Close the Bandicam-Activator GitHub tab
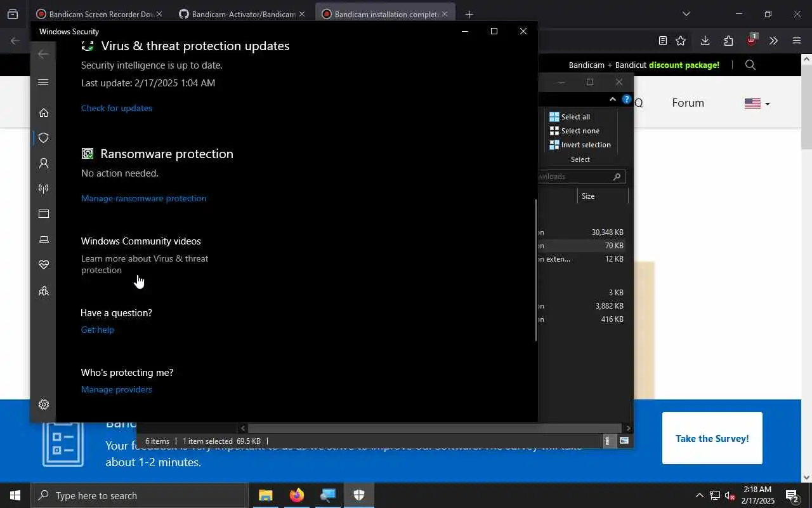Screen dimensions: 812x508 tap(301, 14)
